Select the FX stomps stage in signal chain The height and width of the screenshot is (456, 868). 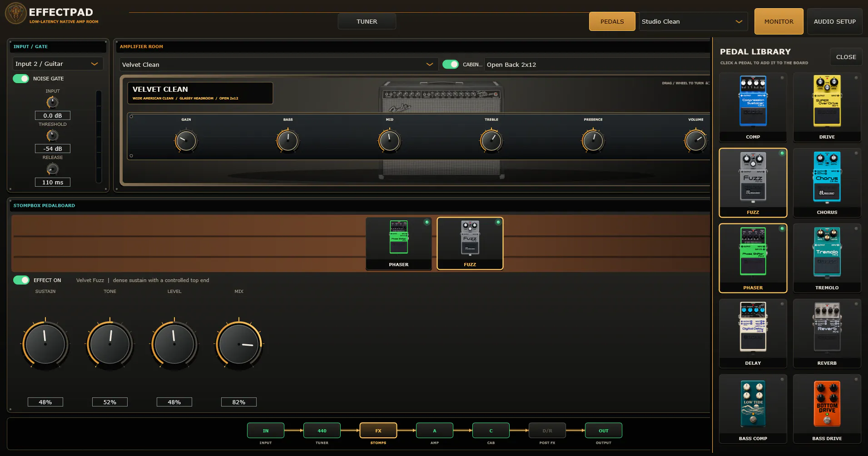(378, 431)
